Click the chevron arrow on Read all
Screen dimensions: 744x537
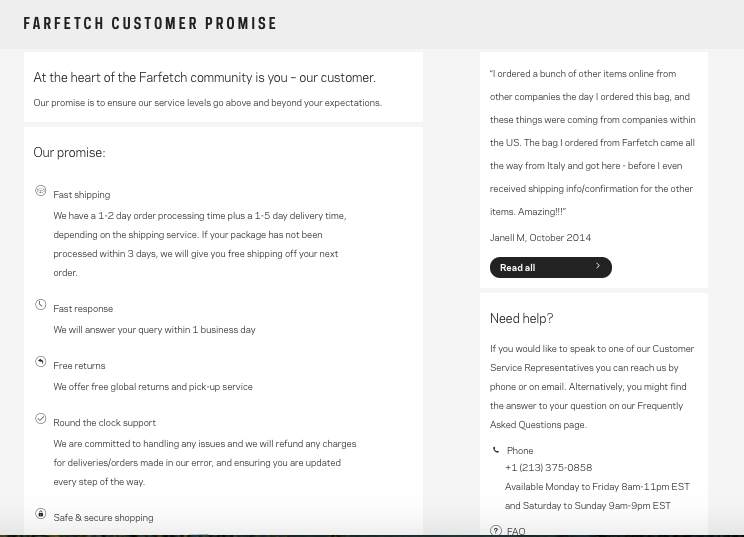[598, 267]
